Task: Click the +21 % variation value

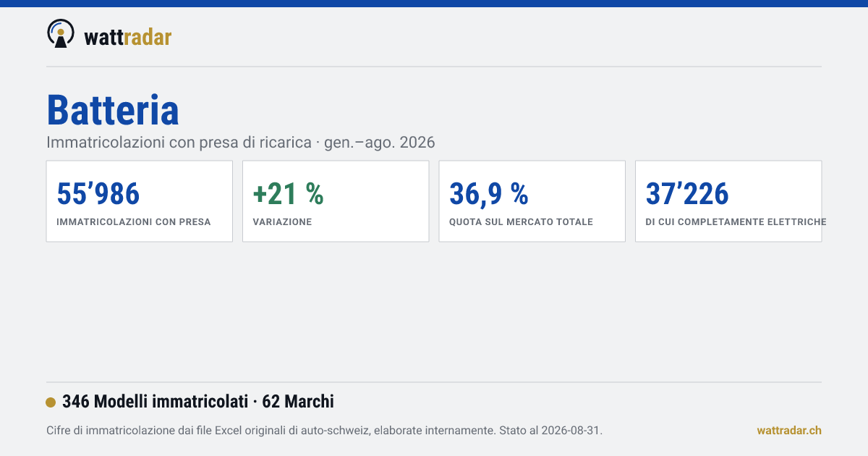Action: point(288,194)
